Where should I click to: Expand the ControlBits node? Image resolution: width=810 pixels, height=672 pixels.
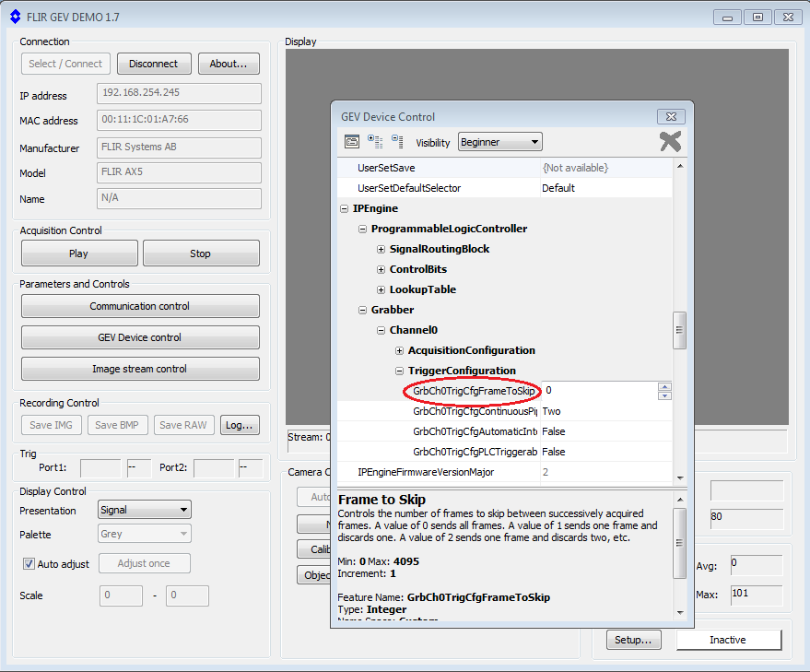[x=381, y=269]
